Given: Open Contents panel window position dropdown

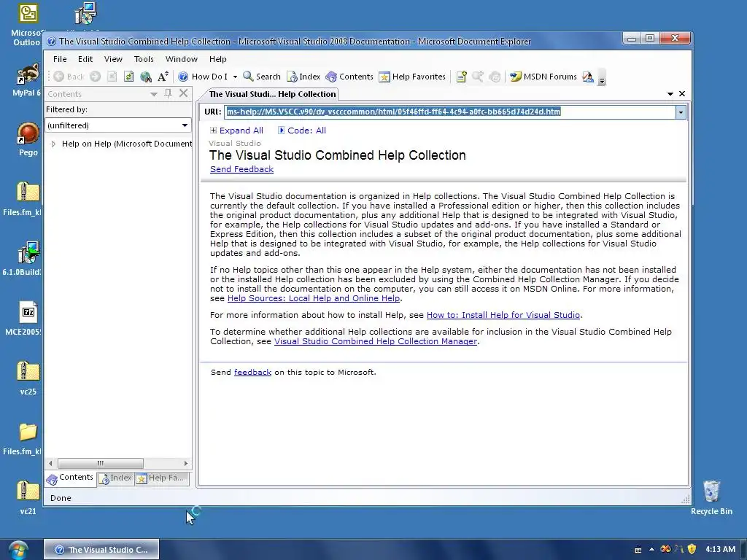Looking at the screenshot, I should (x=153, y=94).
